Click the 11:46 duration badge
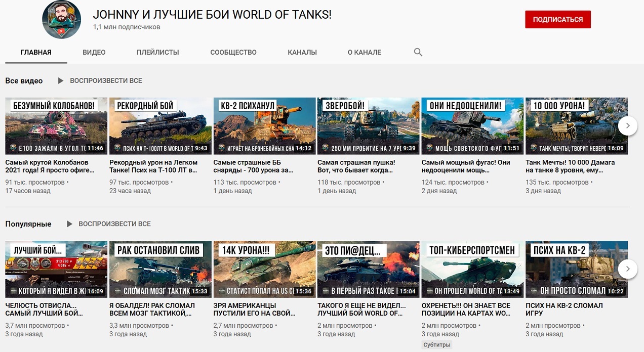 coord(95,149)
